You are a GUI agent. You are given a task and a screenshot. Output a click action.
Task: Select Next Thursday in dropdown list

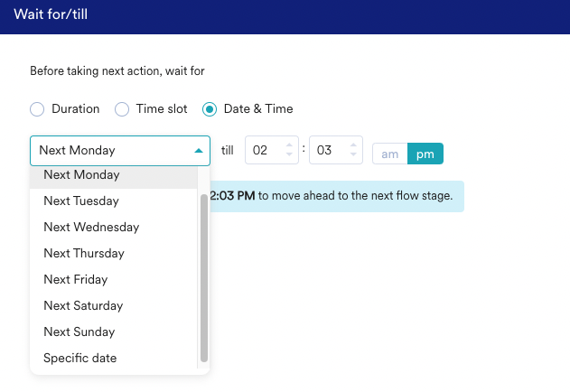tap(84, 254)
